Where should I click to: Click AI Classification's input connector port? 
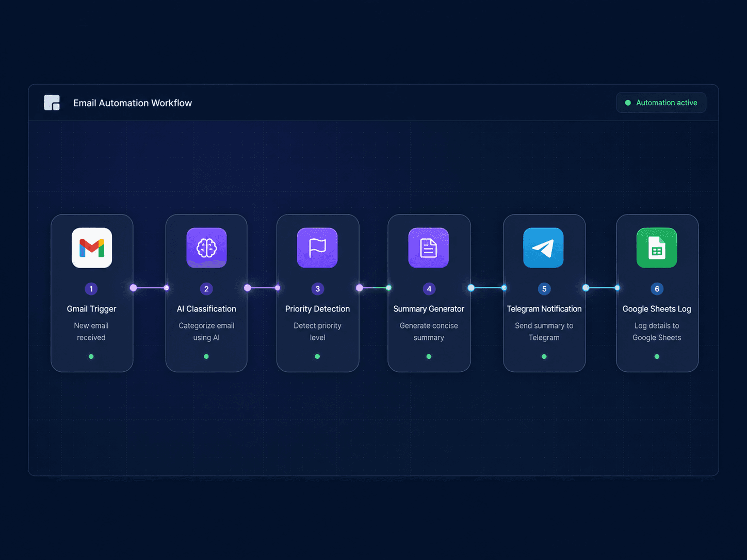pos(166,288)
